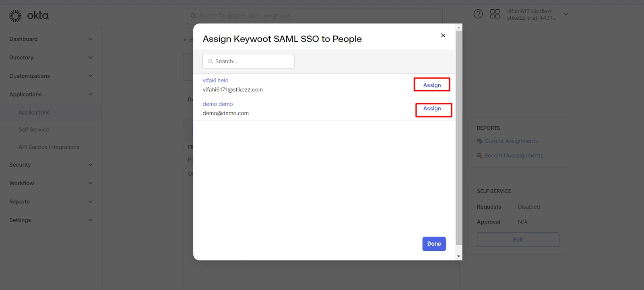Open API Service Integrations

click(49, 147)
